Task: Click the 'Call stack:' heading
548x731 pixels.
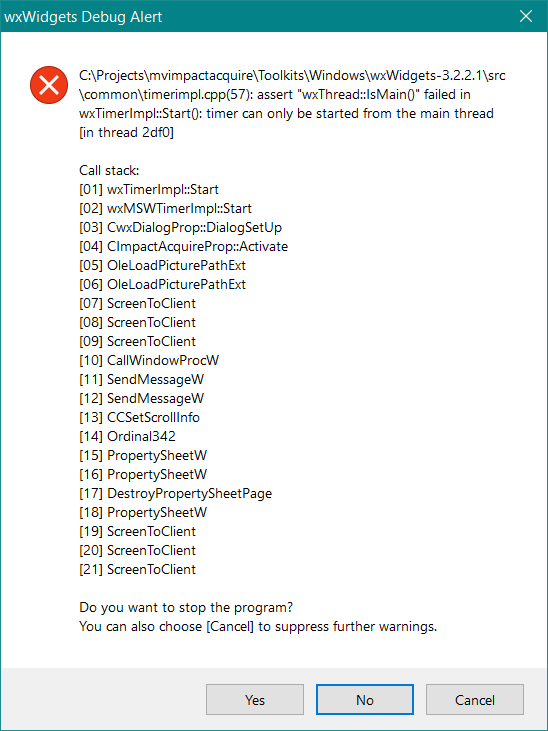Action: click(109, 170)
